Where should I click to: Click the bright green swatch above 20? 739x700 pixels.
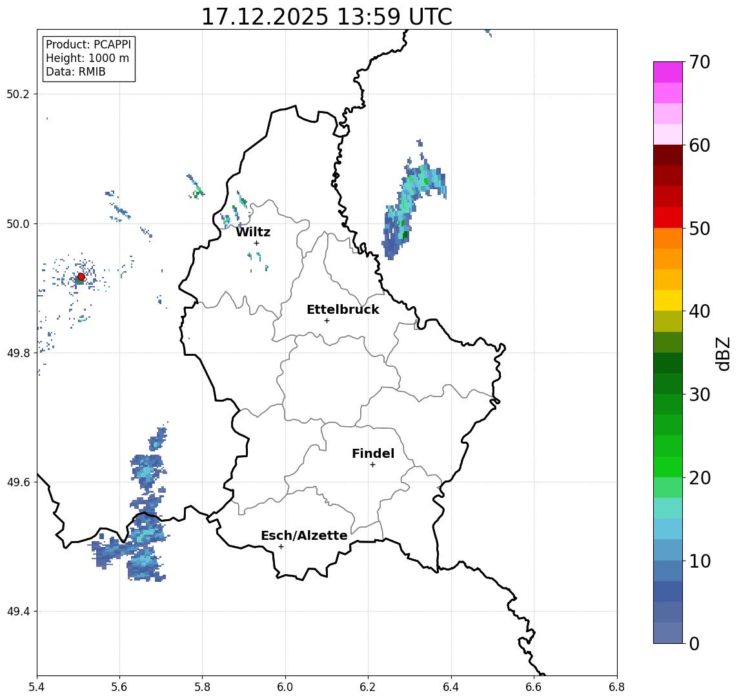point(668,466)
